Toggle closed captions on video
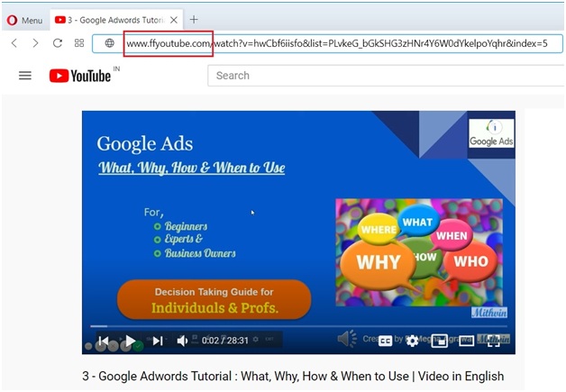The width and height of the screenshot is (566, 392). (x=386, y=341)
